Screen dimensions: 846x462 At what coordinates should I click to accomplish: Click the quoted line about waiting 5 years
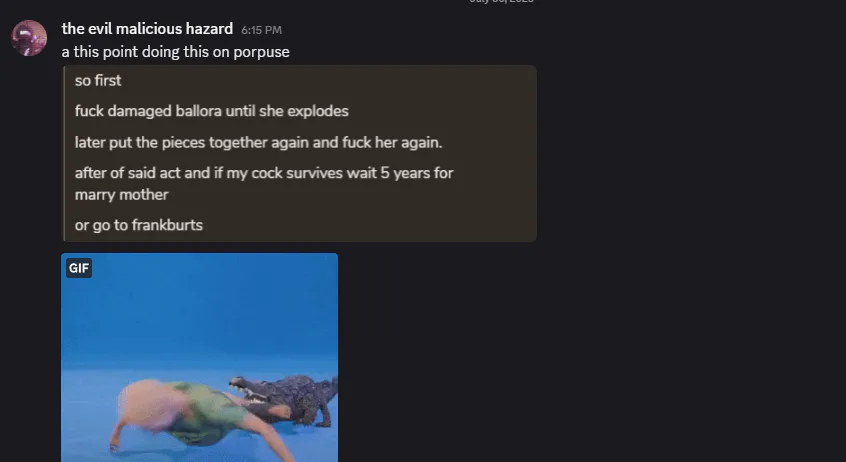coord(264,173)
